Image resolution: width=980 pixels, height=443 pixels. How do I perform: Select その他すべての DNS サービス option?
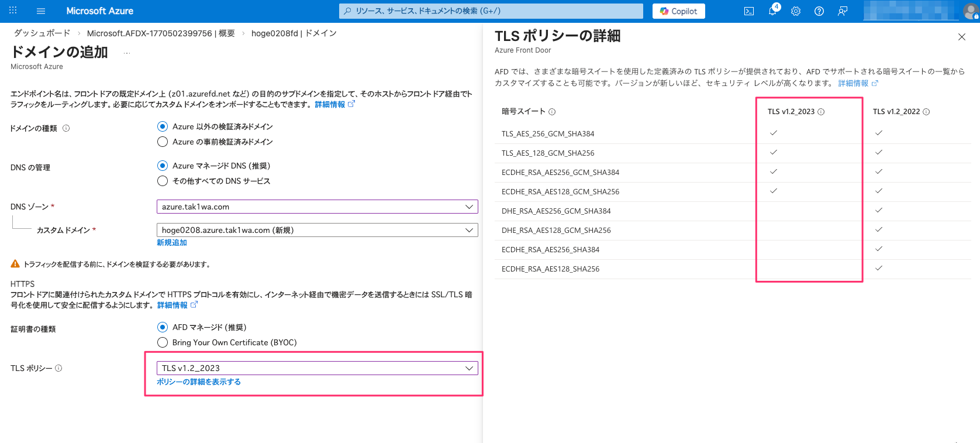pos(214,181)
